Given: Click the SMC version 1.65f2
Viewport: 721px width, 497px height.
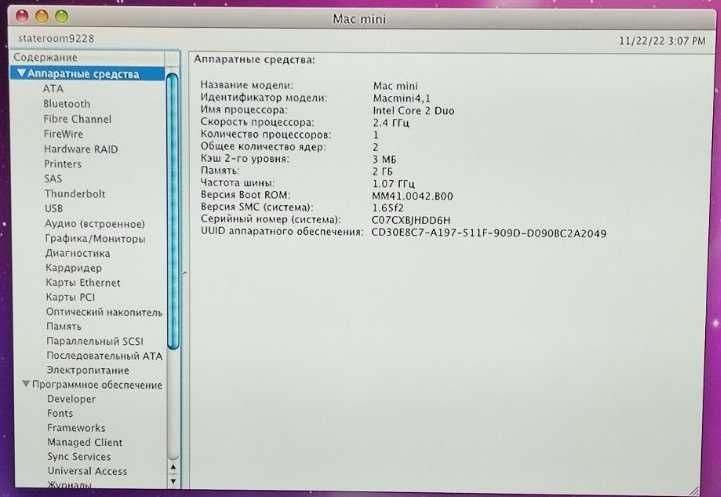Looking at the screenshot, I should (x=388, y=208).
